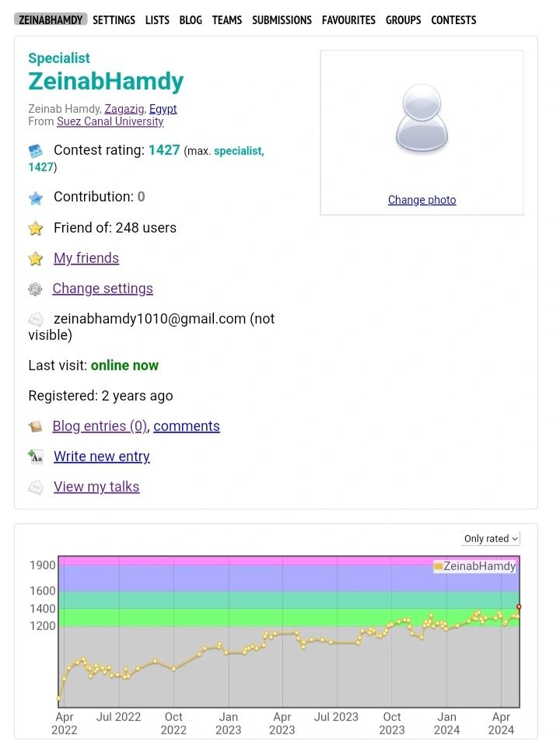View the SUBMISSIONS tab
560x742 pixels.
pos(282,20)
